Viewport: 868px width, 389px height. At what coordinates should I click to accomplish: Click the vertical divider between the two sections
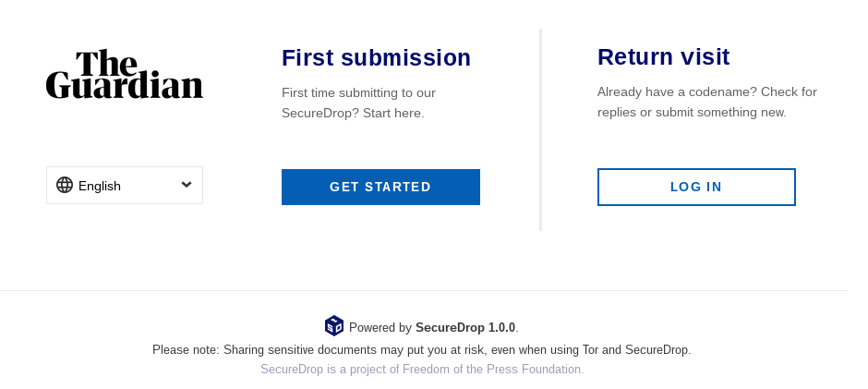pos(540,129)
